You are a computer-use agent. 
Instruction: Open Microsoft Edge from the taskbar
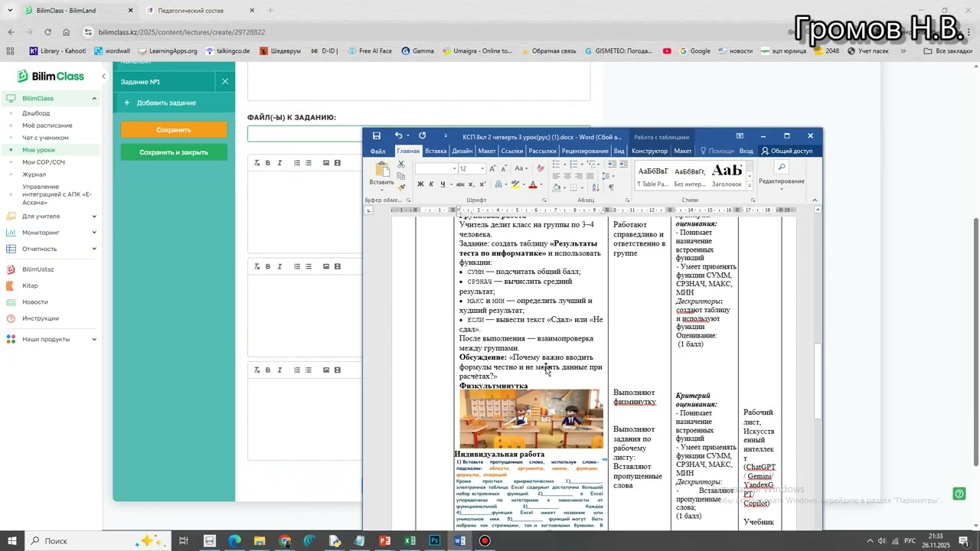click(x=234, y=541)
